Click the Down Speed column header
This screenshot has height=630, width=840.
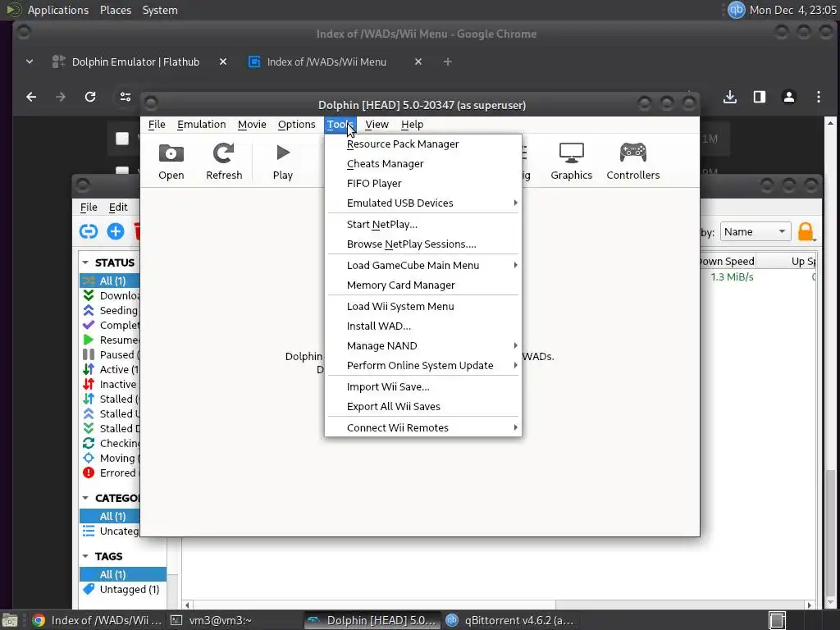pos(727,261)
